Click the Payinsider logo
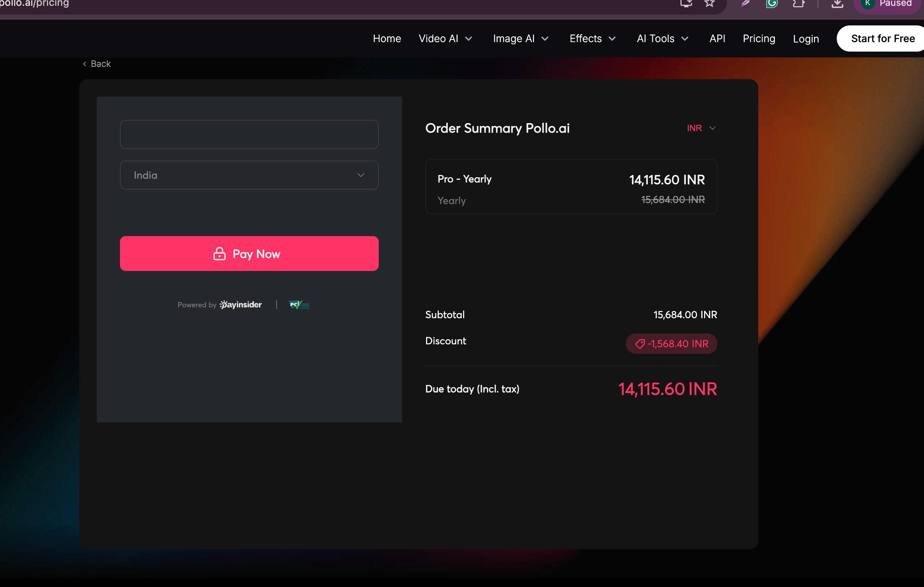Viewport: 924px width, 587px height. click(x=241, y=304)
